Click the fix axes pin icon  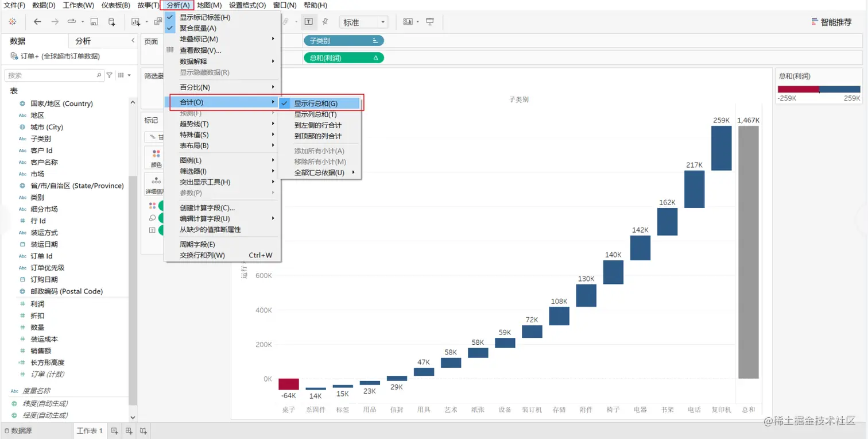click(325, 22)
